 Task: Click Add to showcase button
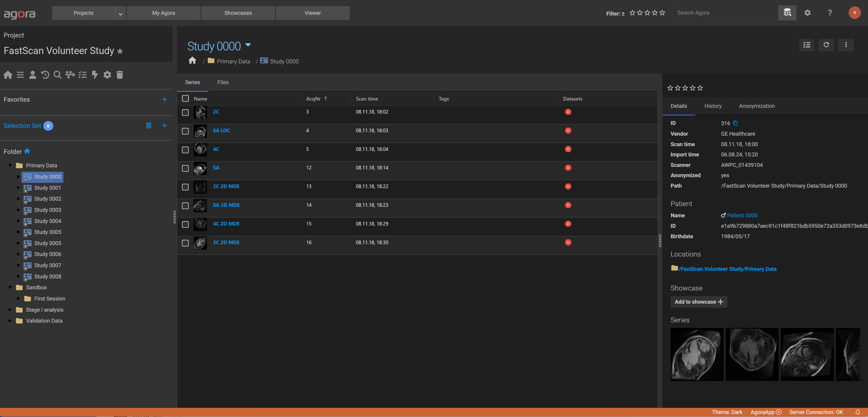click(699, 302)
